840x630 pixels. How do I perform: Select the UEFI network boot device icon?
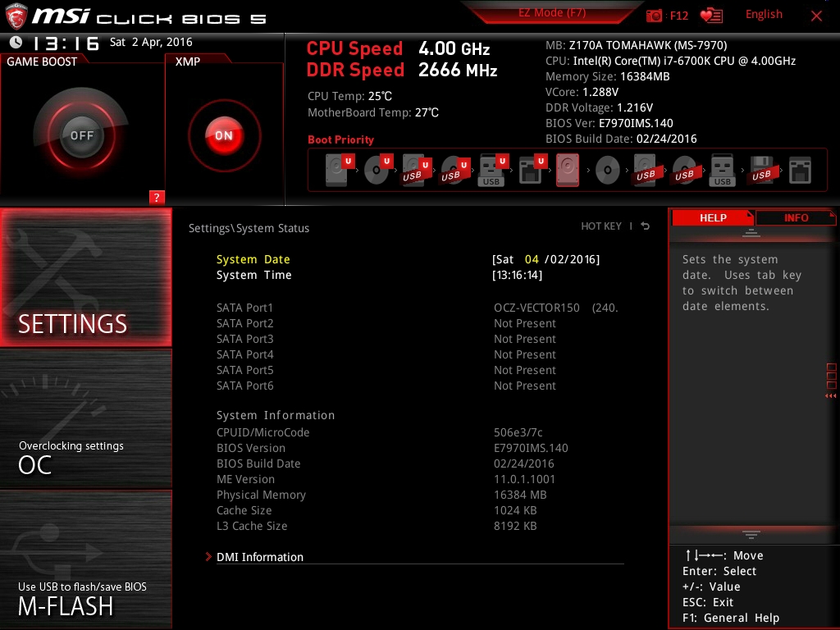(x=532, y=171)
